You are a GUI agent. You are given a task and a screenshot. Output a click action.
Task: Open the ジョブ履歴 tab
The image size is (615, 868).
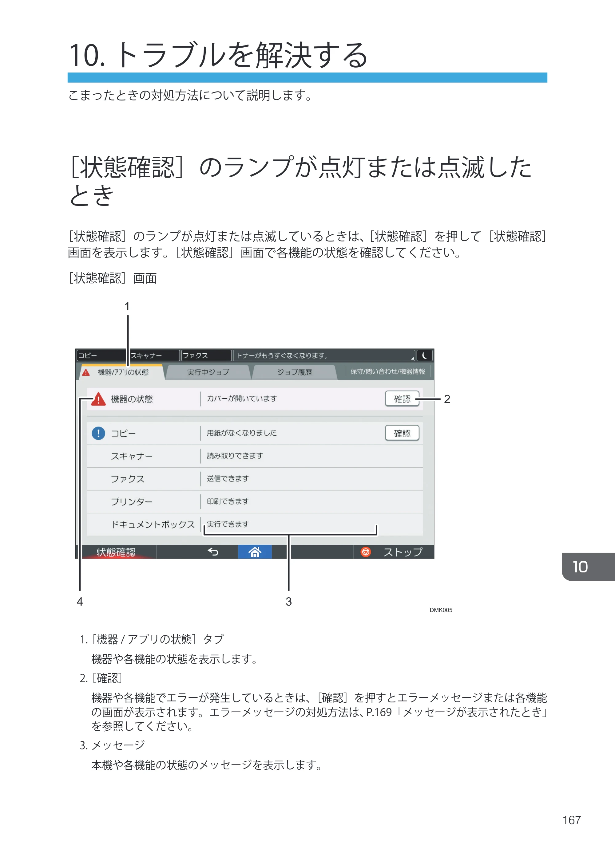pyautogui.click(x=294, y=372)
